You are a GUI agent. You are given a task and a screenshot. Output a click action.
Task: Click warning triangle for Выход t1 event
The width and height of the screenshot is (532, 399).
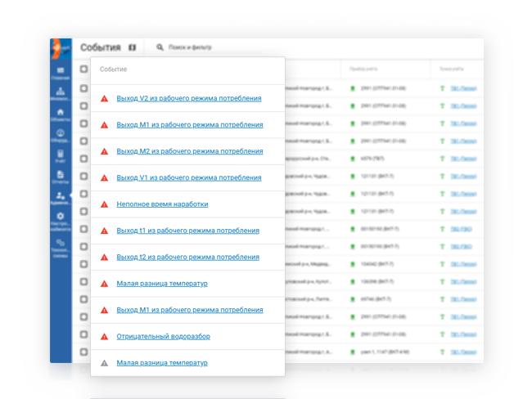(x=105, y=231)
